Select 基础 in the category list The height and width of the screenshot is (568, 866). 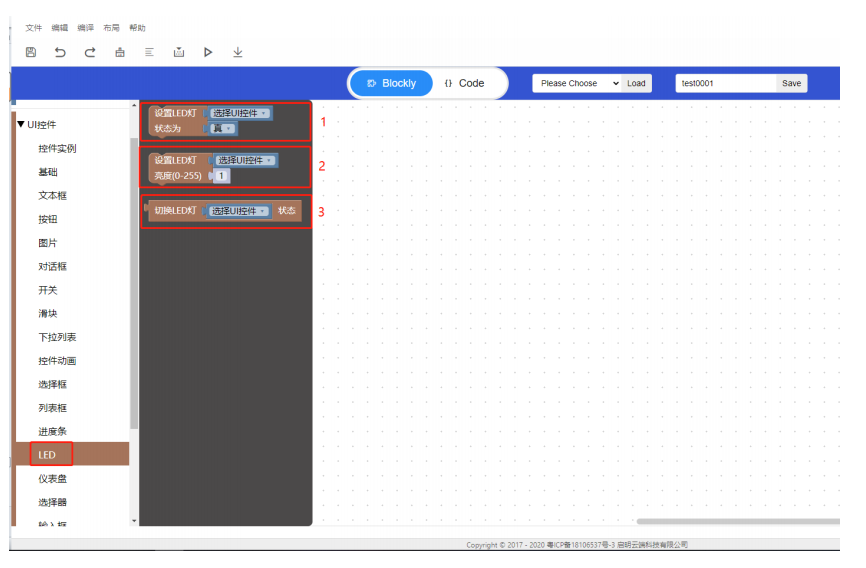(48, 172)
